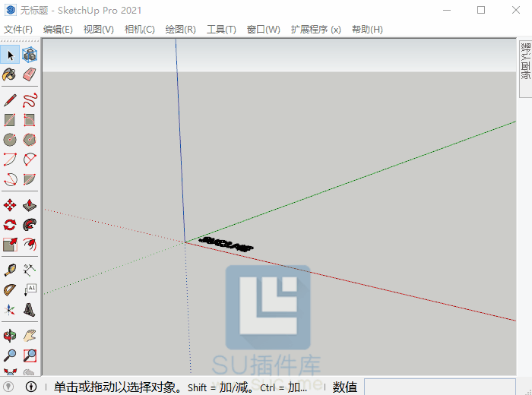Choose the Zoom Window tool
This screenshot has height=395, width=532.
click(x=30, y=355)
